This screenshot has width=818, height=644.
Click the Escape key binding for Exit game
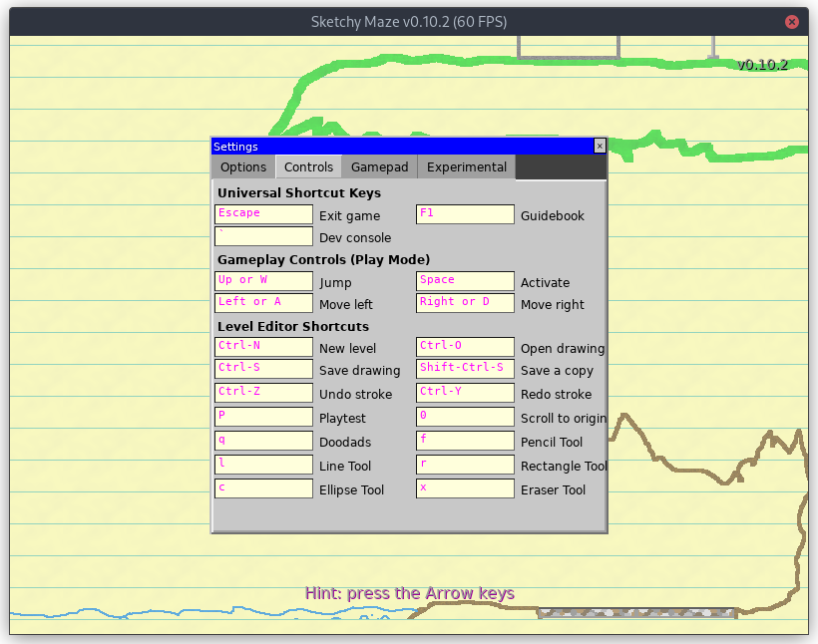click(263, 214)
